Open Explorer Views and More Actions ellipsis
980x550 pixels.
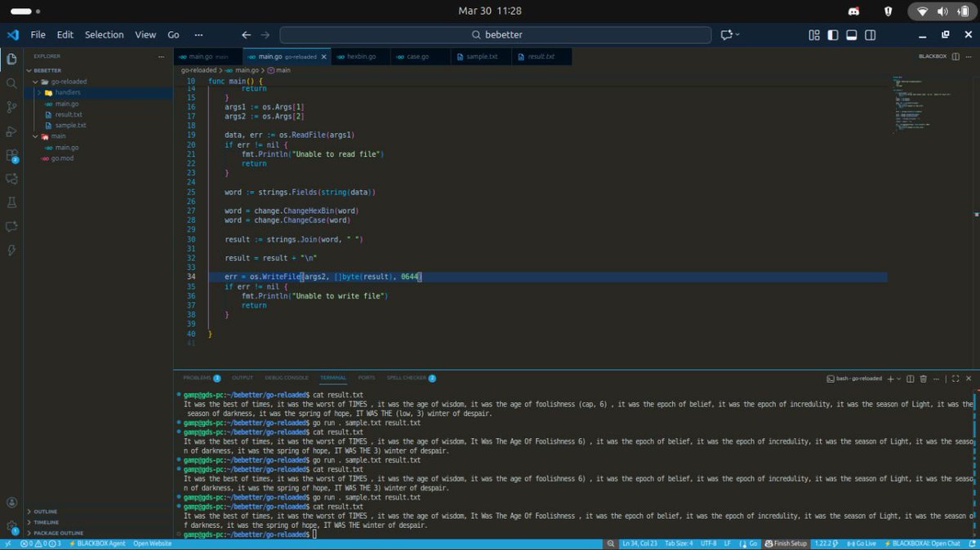tap(162, 56)
